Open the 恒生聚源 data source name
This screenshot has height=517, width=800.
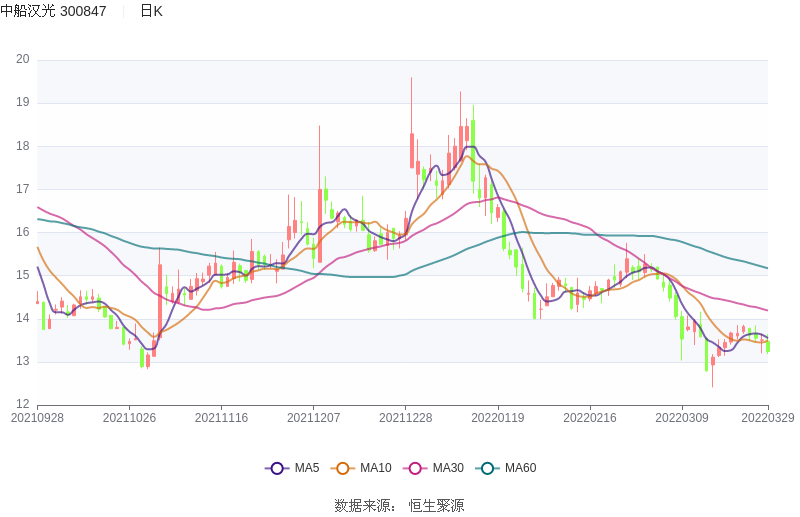tap(436, 506)
